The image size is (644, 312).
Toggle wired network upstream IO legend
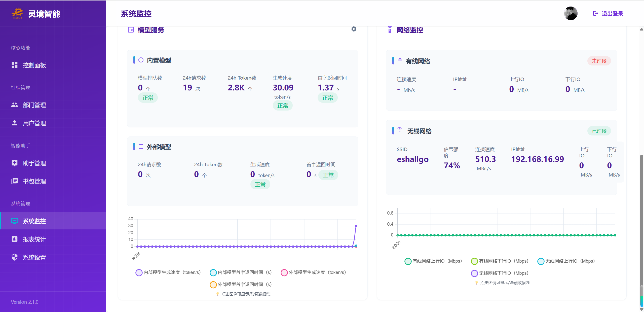tap(433, 261)
